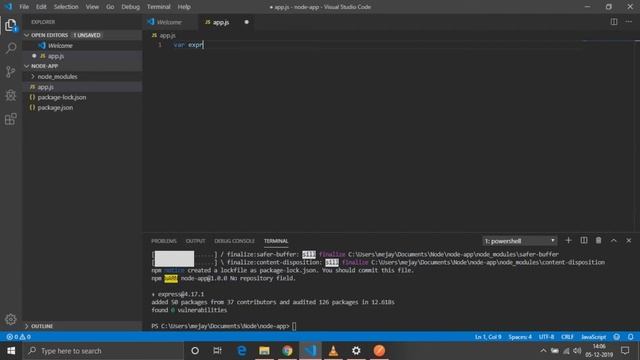Show hidden system tray icons
The height and width of the screenshot is (360, 640).
tap(543, 351)
